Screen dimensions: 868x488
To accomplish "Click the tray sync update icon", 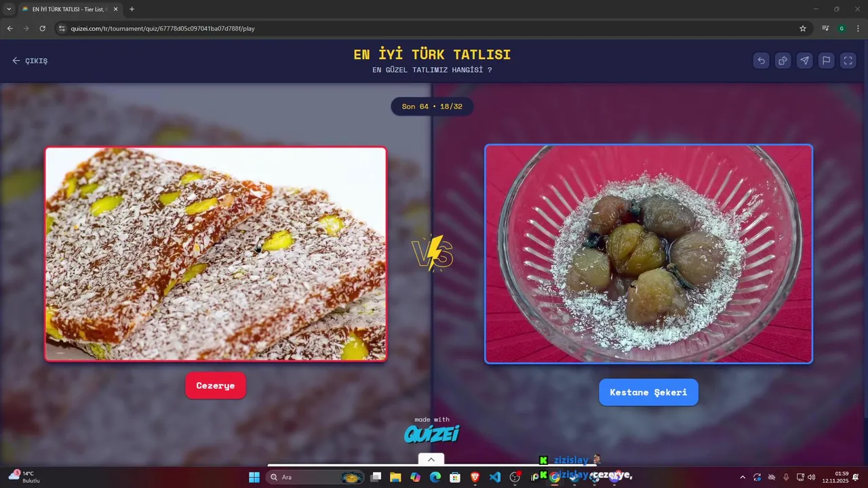I will (x=757, y=477).
